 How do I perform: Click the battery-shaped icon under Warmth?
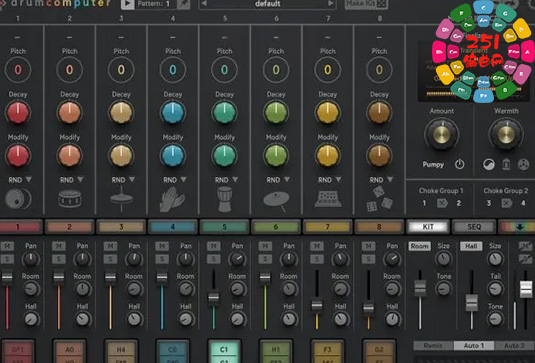(x=506, y=164)
